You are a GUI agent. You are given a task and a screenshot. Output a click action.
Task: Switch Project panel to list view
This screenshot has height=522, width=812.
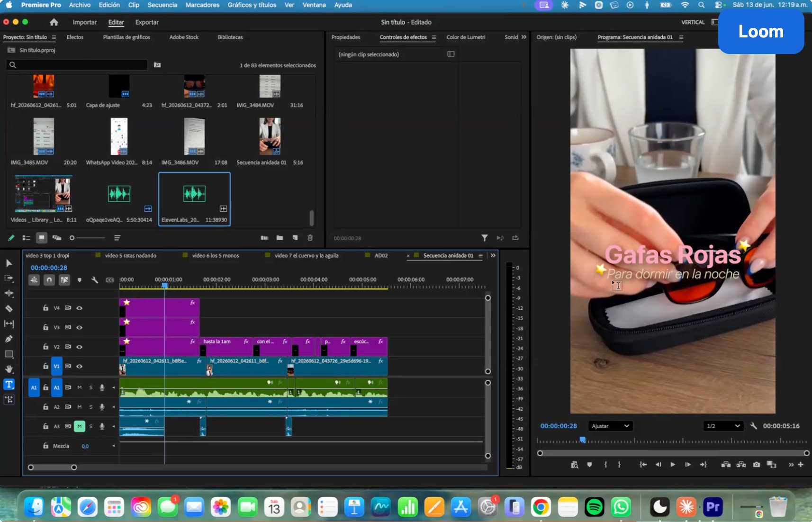click(x=27, y=238)
